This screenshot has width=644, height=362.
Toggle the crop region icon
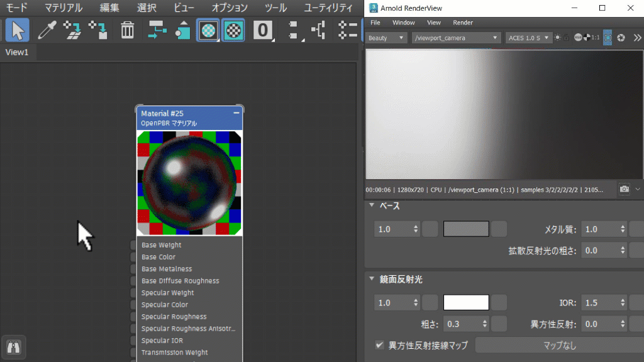tap(608, 38)
